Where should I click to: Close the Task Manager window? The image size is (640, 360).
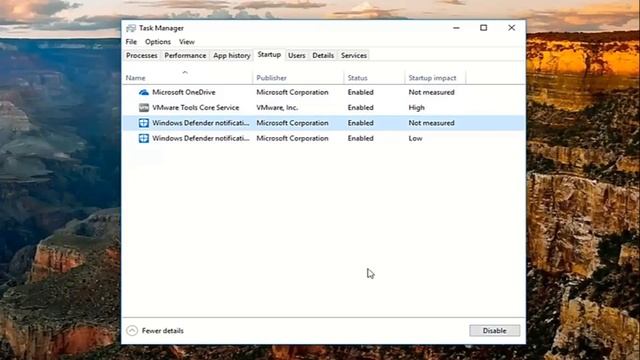pos(511,28)
